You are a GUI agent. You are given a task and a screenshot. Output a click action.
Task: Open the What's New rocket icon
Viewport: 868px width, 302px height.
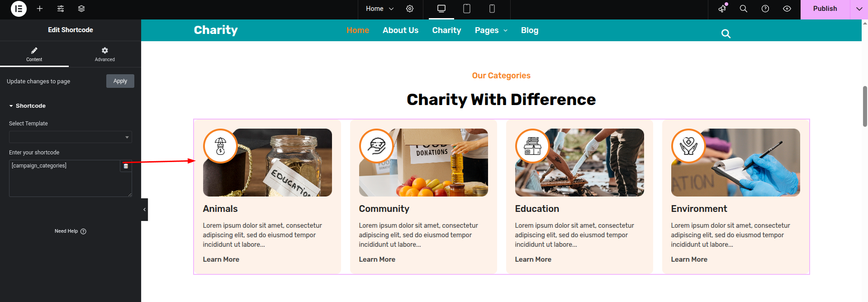722,9
